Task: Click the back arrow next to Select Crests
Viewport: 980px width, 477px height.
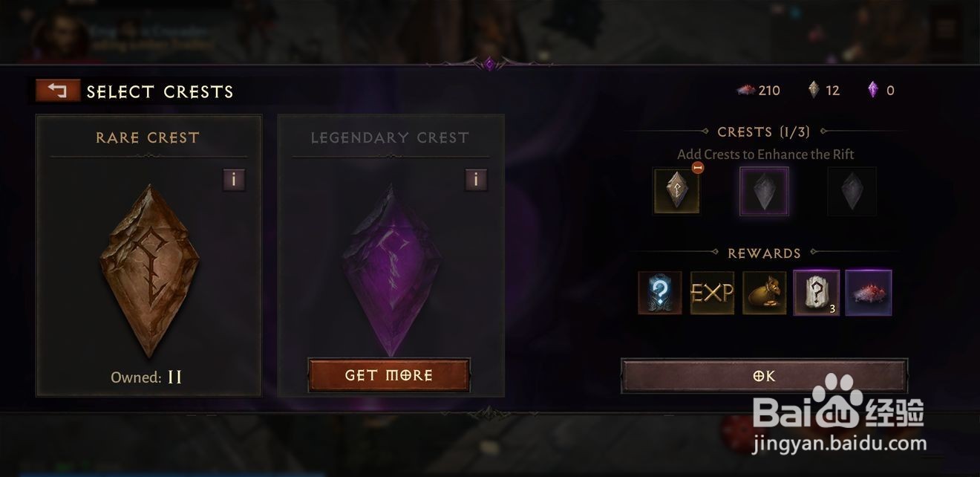Action: pyautogui.click(x=57, y=91)
